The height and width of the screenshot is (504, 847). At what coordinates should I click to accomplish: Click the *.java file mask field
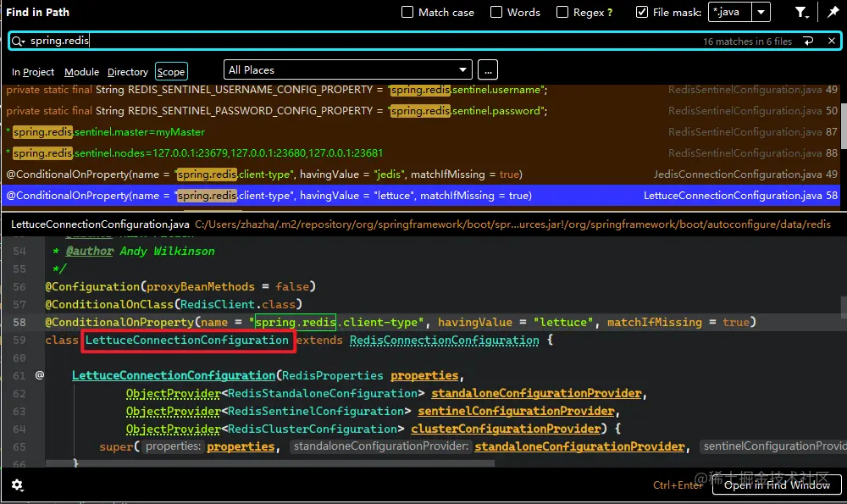730,12
